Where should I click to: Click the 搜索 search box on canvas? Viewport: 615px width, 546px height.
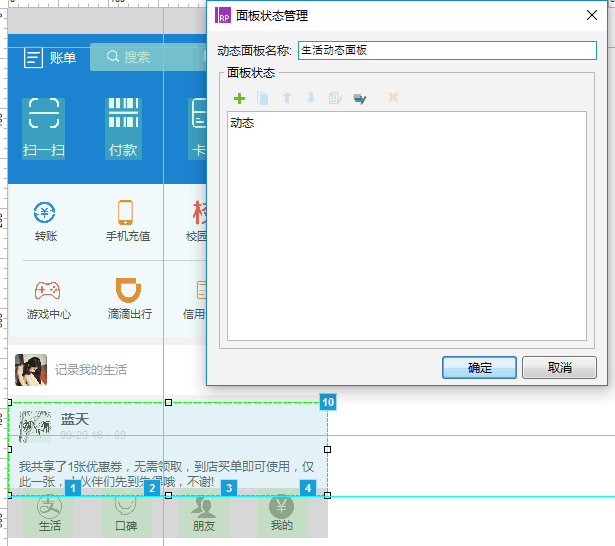(x=148, y=57)
